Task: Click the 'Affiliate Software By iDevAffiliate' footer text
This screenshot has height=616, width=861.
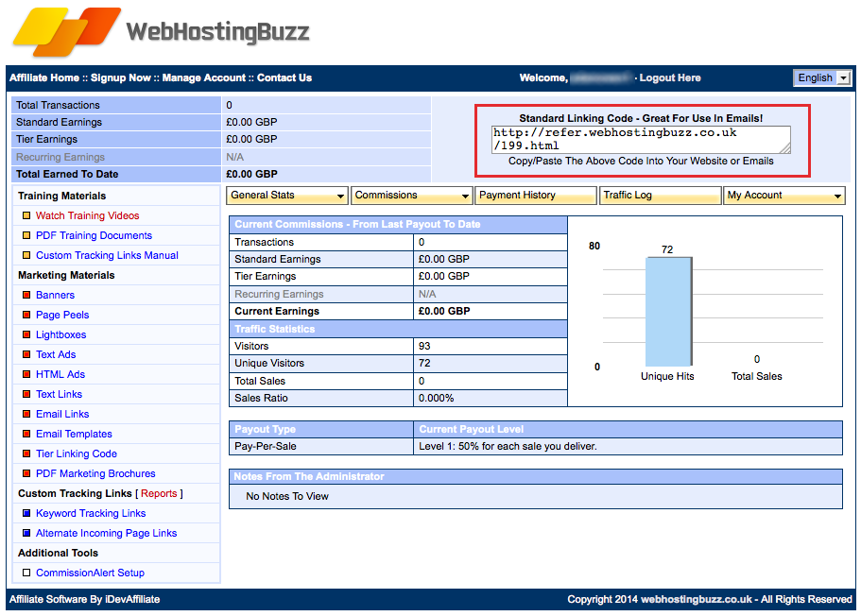Action: 84,599
